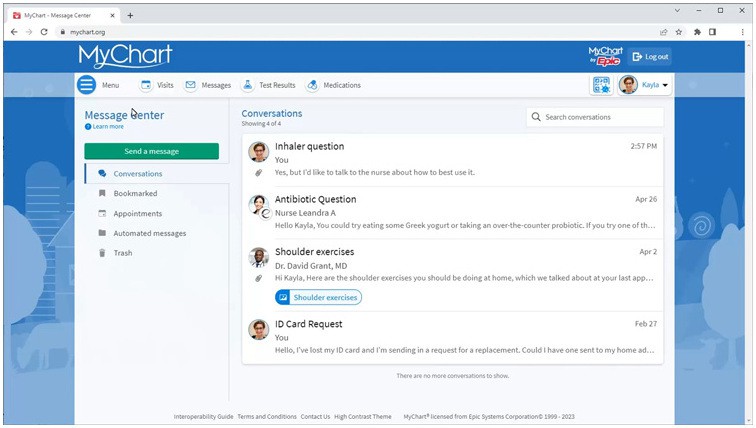
Task: Open the browser side panel icon
Action: (712, 32)
